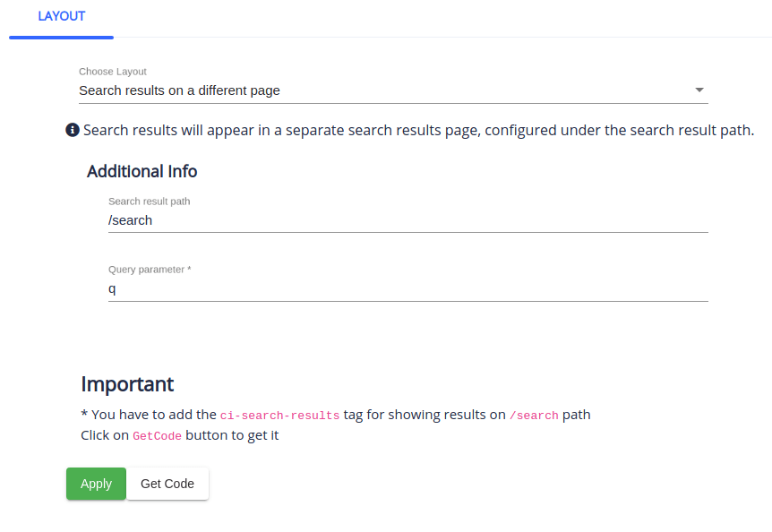This screenshot has height=532, width=772.
Task: Click the /search code text in Important section
Action: 534,415
